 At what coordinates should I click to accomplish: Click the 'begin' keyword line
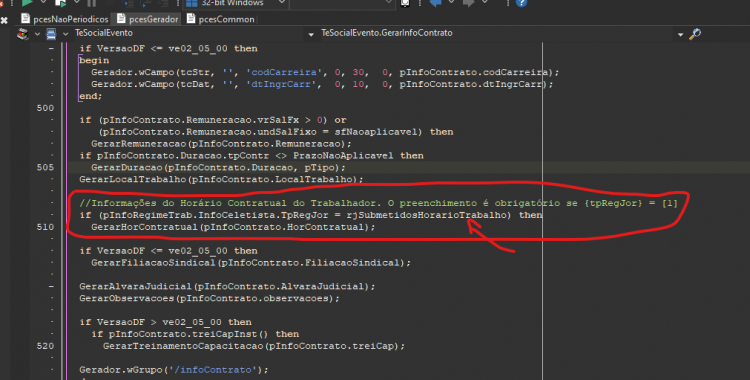[x=94, y=60]
